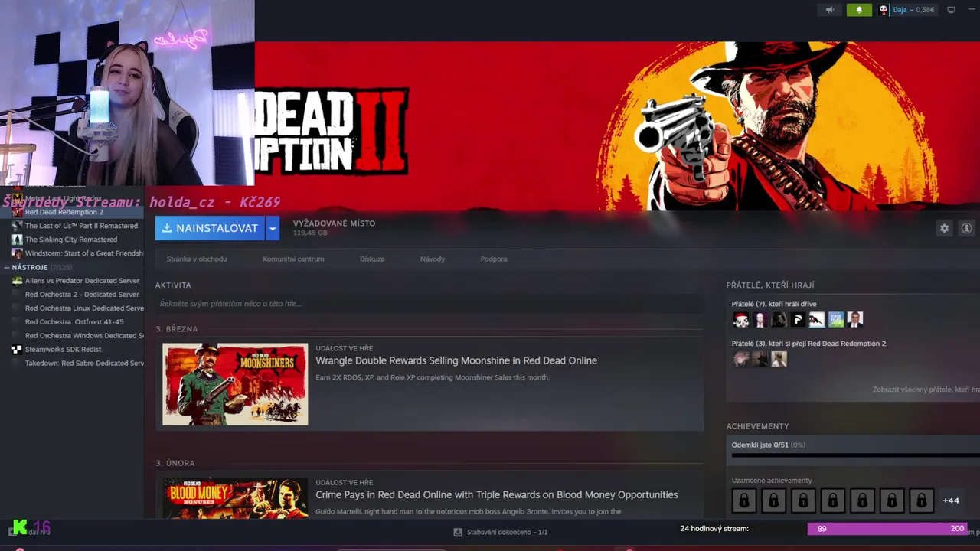Viewport: 980px width, 551px height.
Task: Open Zobrazit všechny přátele link
Action: click(926, 390)
